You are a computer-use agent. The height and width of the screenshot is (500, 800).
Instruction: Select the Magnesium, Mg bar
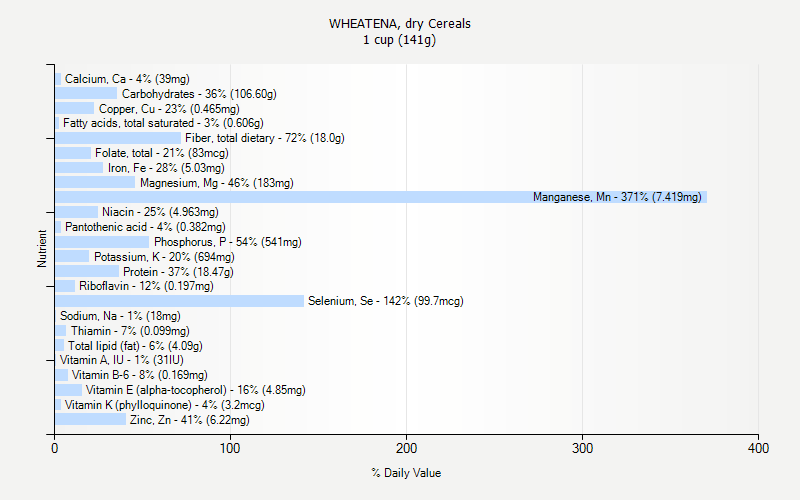click(x=95, y=183)
